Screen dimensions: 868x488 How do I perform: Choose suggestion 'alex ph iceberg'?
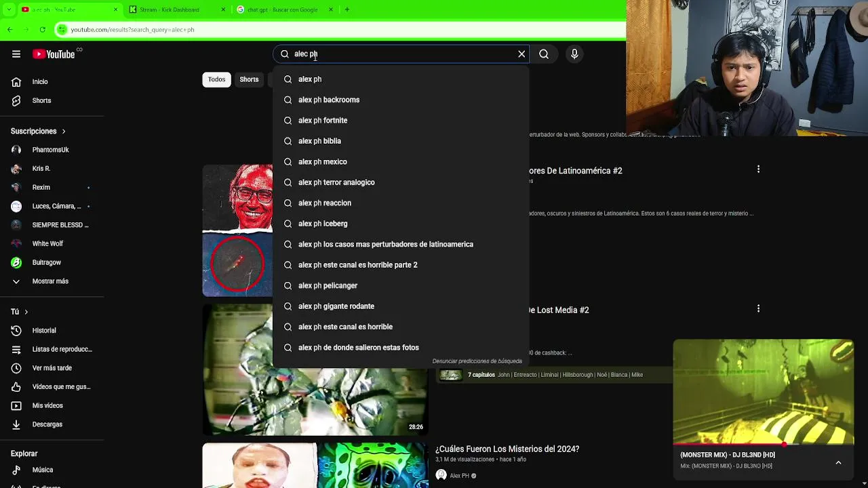pos(401,224)
